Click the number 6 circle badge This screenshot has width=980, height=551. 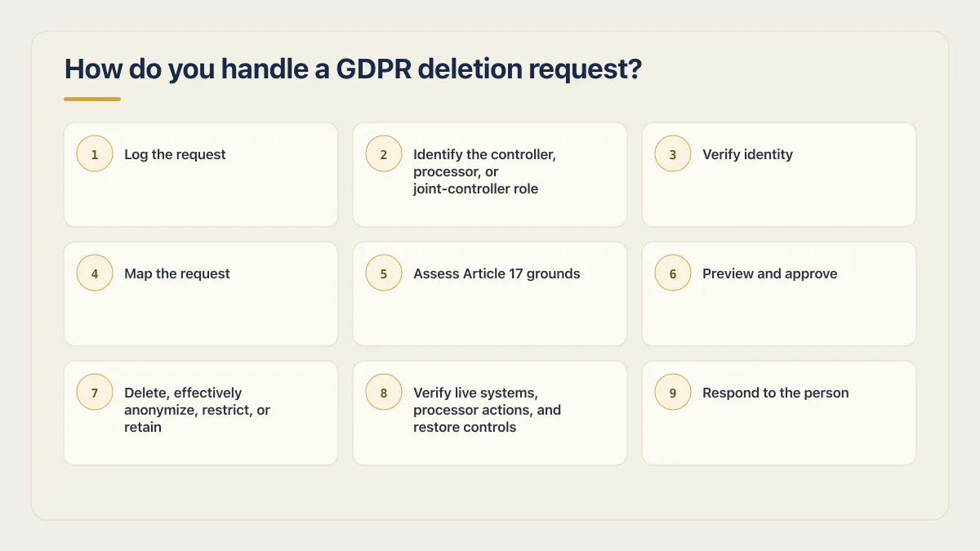click(673, 273)
